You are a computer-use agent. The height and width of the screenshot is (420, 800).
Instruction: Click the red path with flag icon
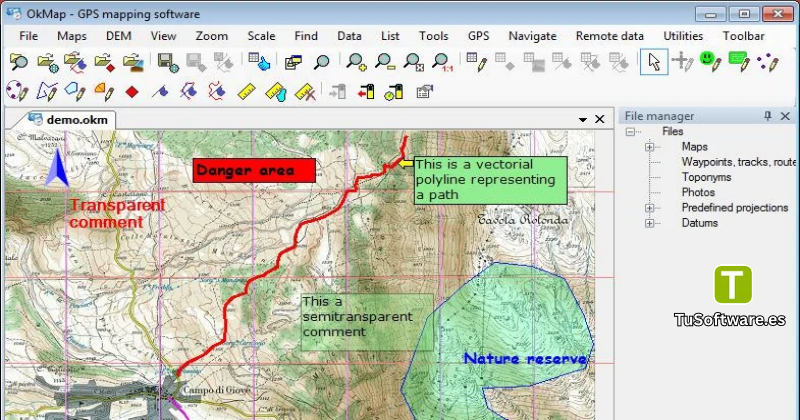[x=217, y=92]
